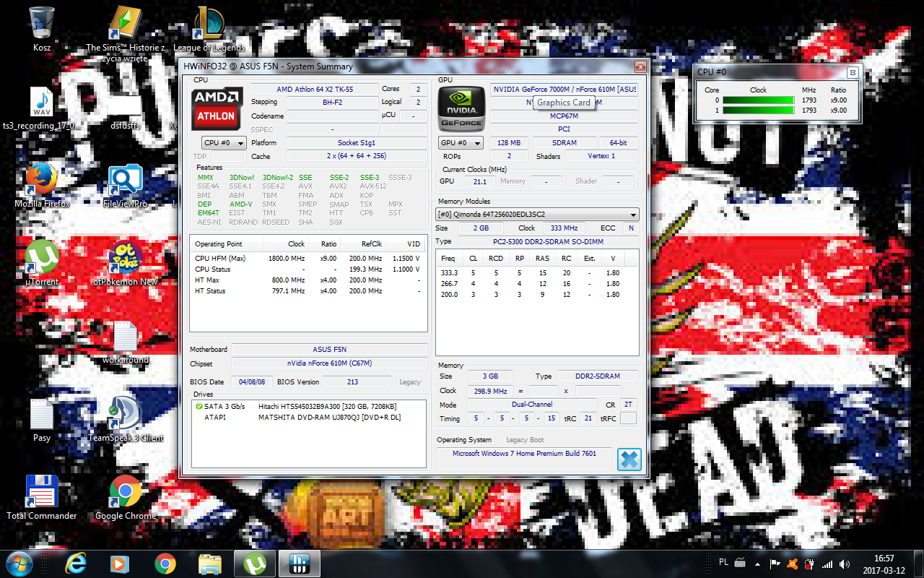Open the volume speaker tray icon
924x578 pixels.
(x=845, y=564)
